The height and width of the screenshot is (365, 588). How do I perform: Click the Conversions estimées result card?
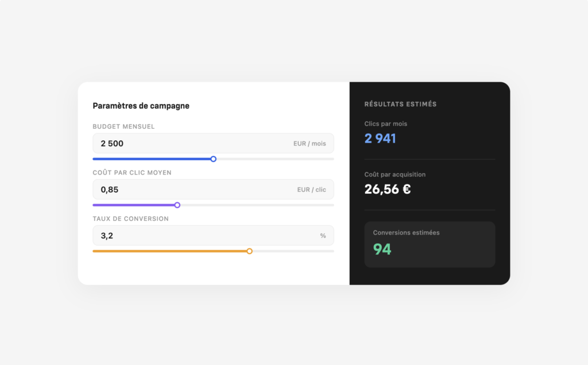[x=430, y=244]
